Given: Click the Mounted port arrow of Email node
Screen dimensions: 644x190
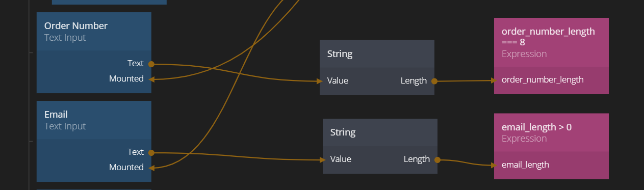Looking at the screenshot, I should click(151, 167).
